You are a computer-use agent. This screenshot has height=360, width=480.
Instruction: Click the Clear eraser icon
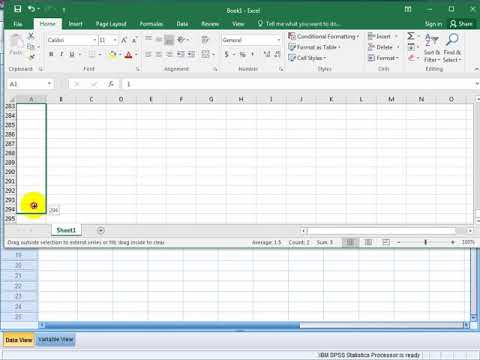pyautogui.click(x=411, y=58)
